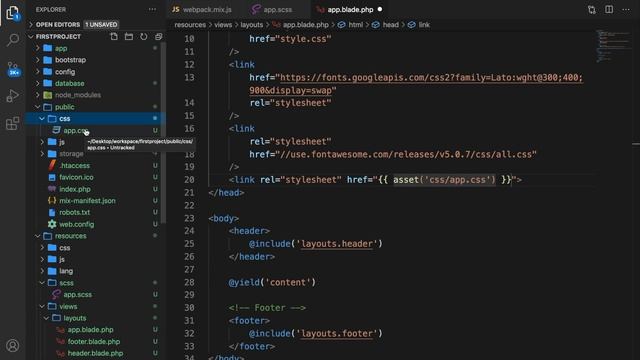Collapse the FIRSTPROJECT root section
Image resolution: width=640 pixels, height=360 pixels.
58,36
